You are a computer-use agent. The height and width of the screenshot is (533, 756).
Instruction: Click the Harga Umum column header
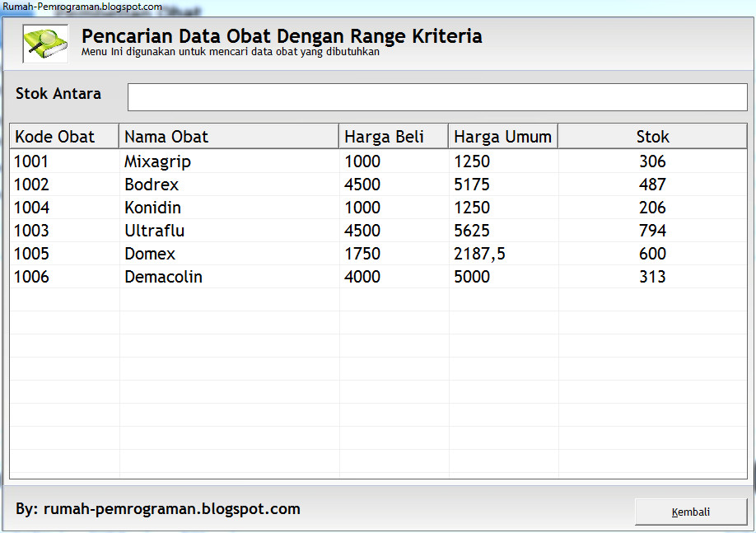pos(502,136)
